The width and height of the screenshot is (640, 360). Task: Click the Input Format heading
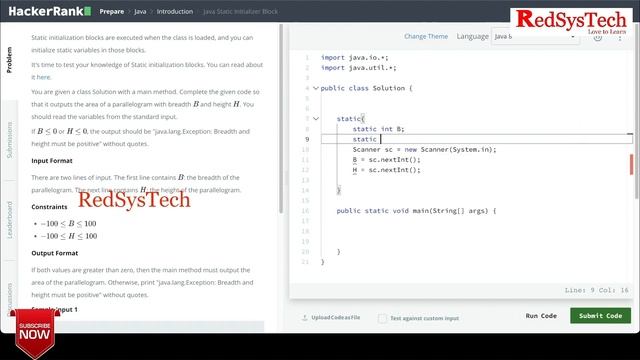point(52,161)
